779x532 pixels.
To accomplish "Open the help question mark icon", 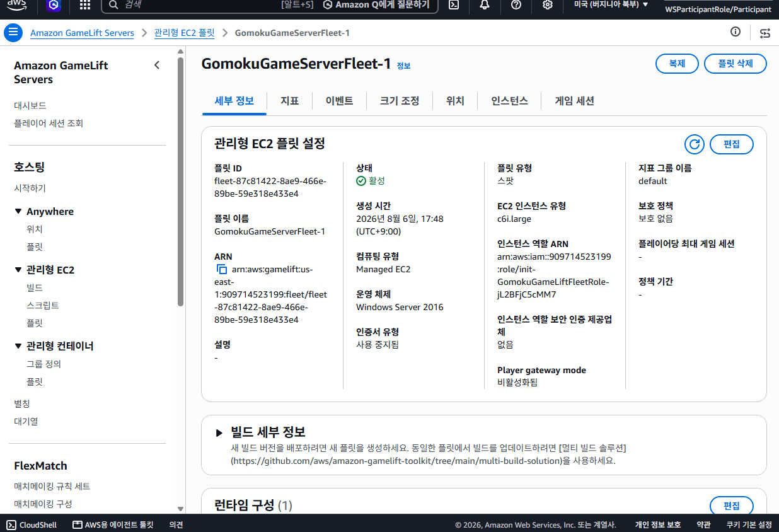I will 516,5.
